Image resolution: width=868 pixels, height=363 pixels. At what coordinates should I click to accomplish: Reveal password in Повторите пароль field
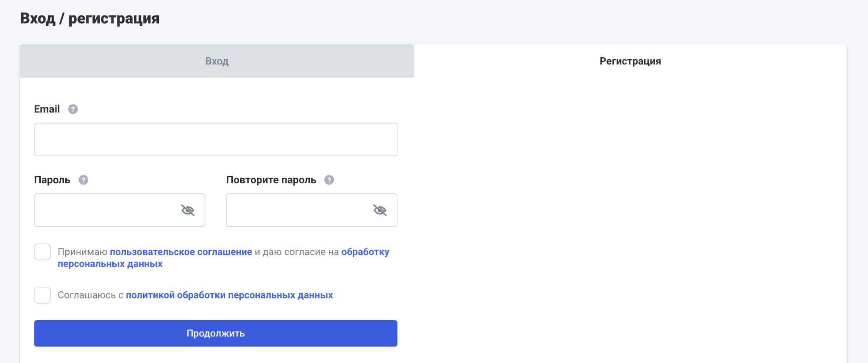tap(380, 210)
